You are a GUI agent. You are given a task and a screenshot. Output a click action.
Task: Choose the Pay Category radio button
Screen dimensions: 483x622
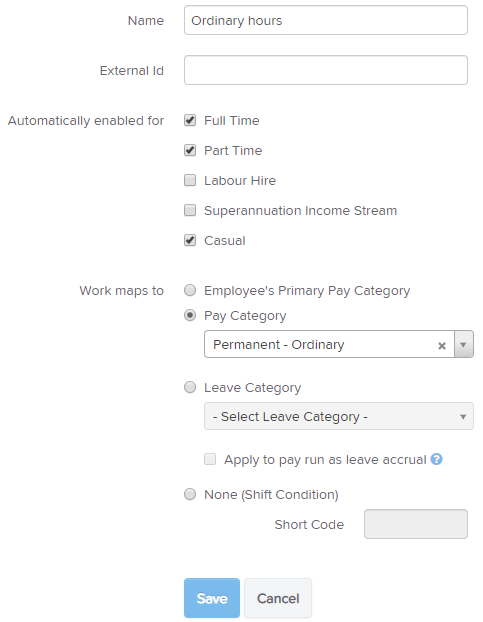[190, 315]
